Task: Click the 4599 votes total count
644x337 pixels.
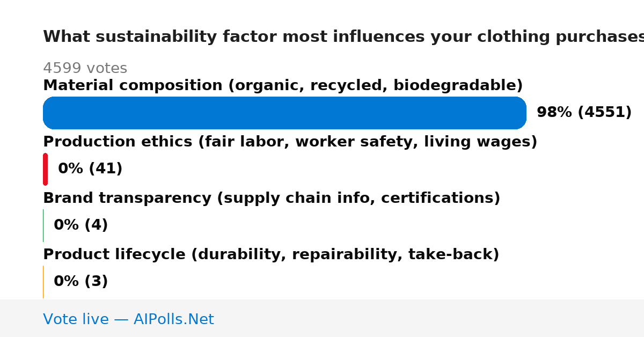Action: point(85,68)
